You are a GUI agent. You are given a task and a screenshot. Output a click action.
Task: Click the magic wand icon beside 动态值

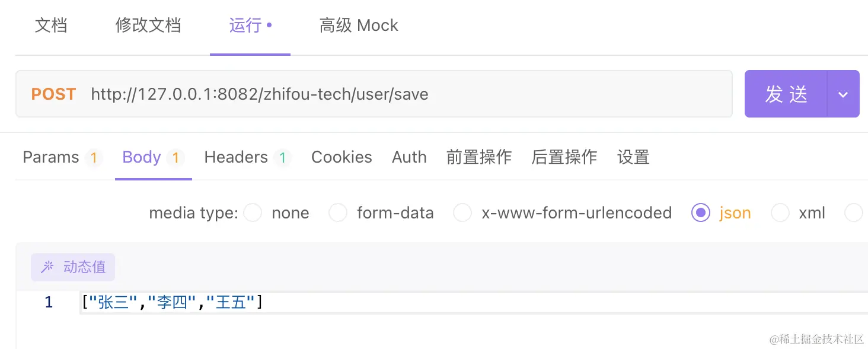tap(47, 267)
